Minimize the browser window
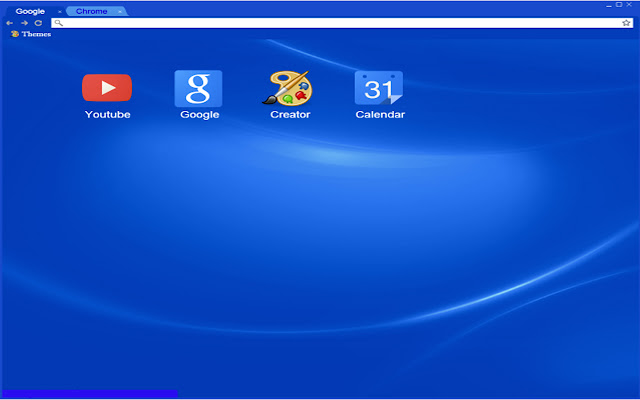 tap(609, 5)
